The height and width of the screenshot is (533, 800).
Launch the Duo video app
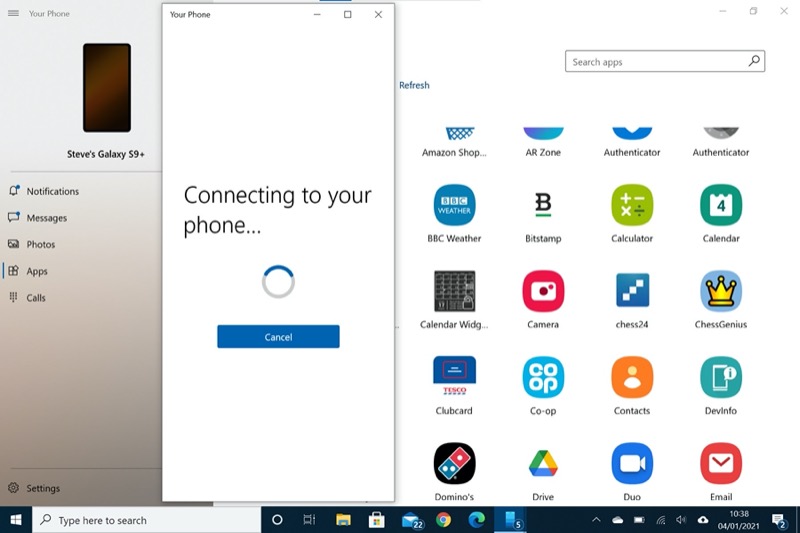[x=632, y=463]
